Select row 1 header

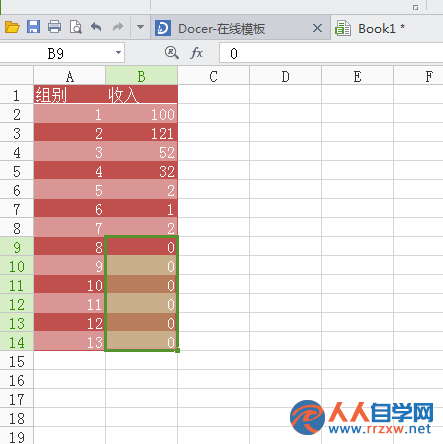coord(17,95)
